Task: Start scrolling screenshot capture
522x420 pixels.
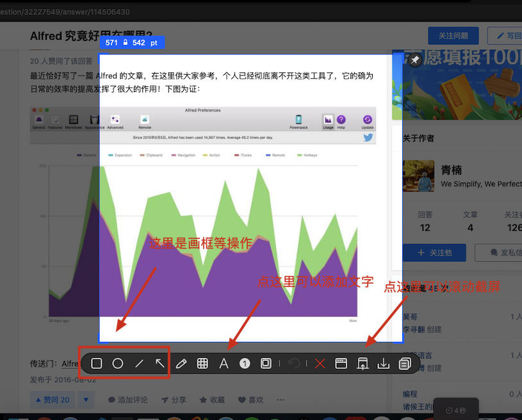Action: pos(363,364)
